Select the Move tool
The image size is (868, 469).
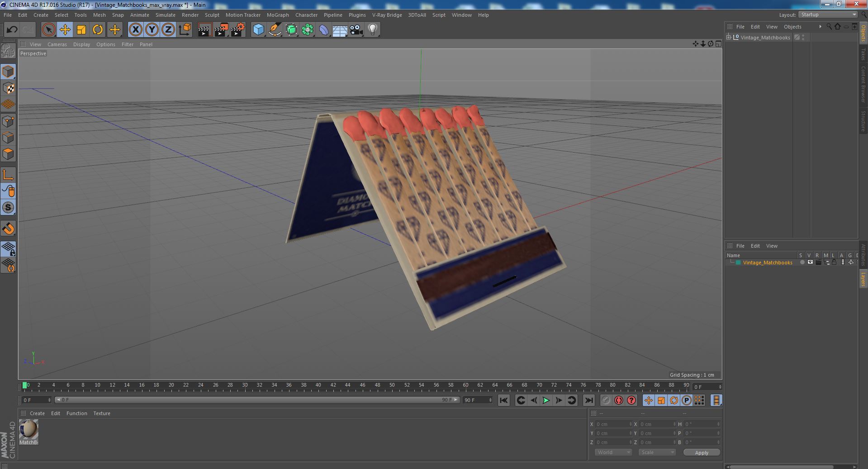pyautogui.click(x=65, y=30)
